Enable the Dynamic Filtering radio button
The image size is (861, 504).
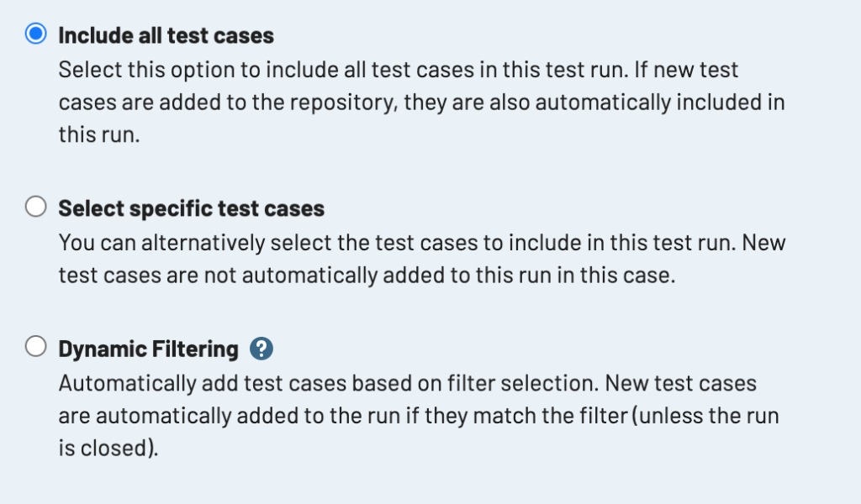pyautogui.click(x=35, y=348)
